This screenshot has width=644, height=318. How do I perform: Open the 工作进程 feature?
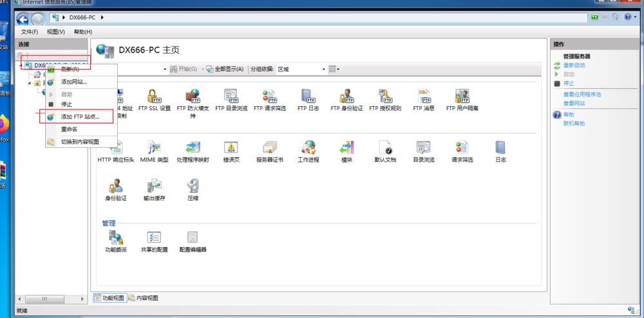click(x=308, y=151)
